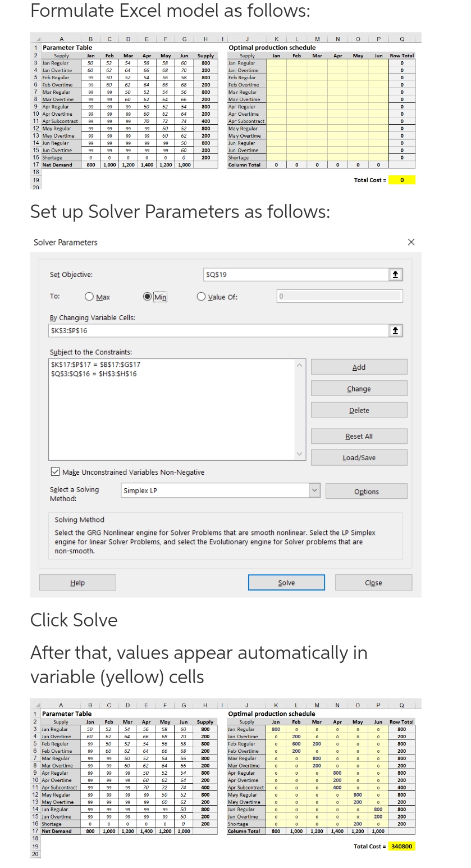Click the Changing Variable Cells range selector arrow
Viewport: 471px width, 868px height.
[x=396, y=330]
